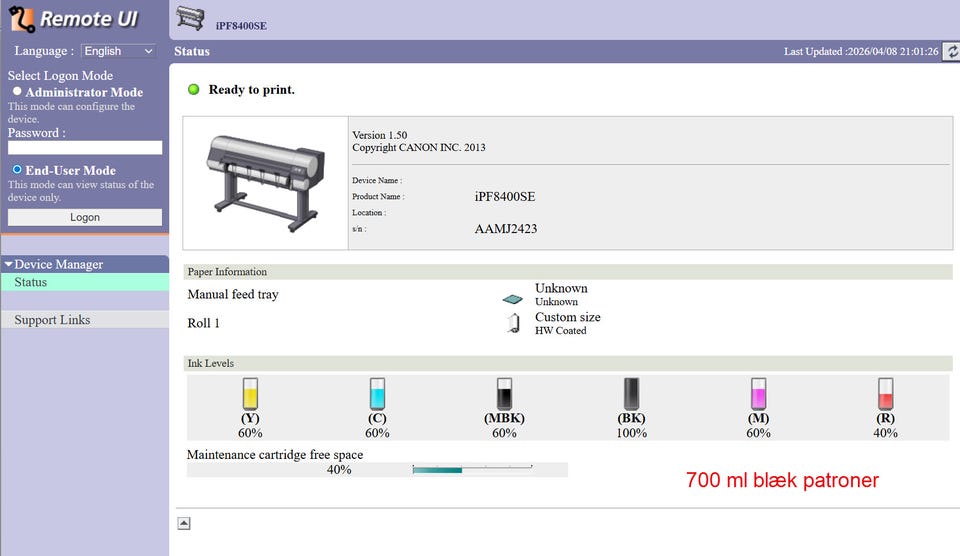Click the Manual feed tray paper icon

512,299
